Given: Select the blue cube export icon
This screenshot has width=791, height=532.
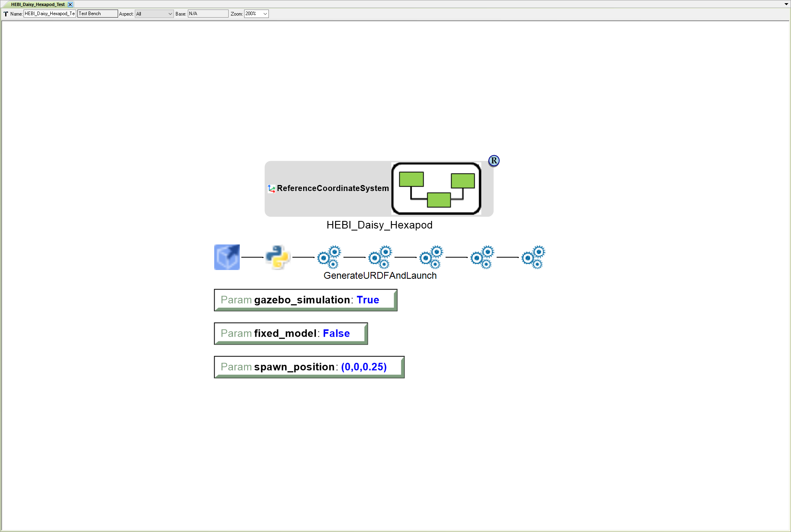Looking at the screenshot, I should click(227, 257).
